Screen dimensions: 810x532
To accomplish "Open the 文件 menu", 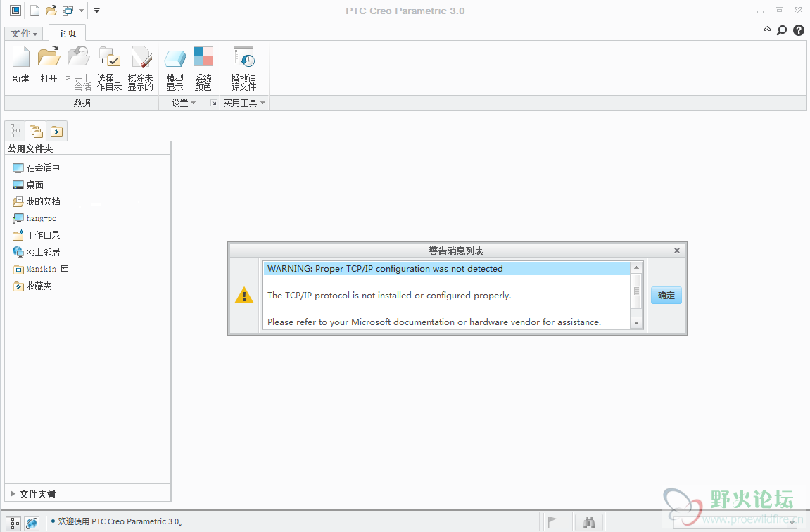I will click(24, 34).
